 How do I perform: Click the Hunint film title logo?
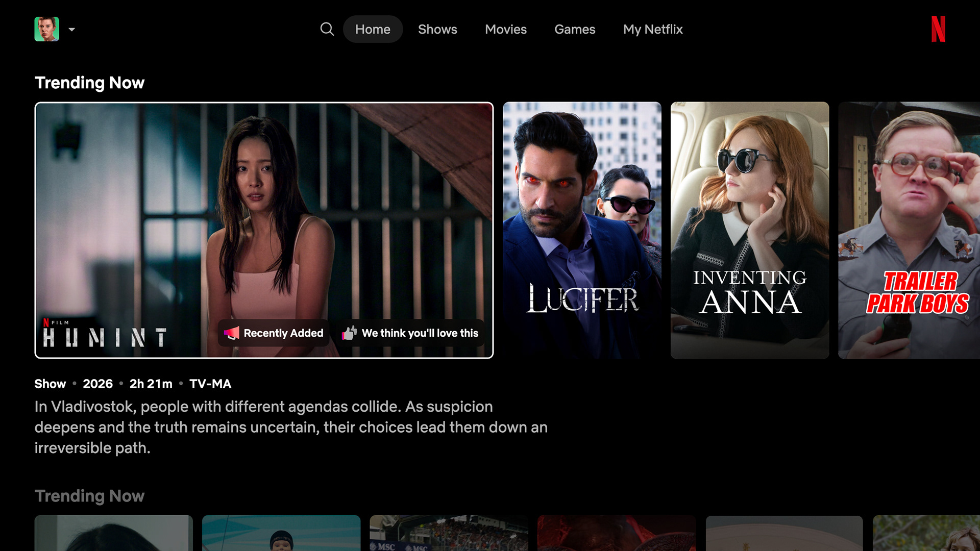[x=105, y=335]
